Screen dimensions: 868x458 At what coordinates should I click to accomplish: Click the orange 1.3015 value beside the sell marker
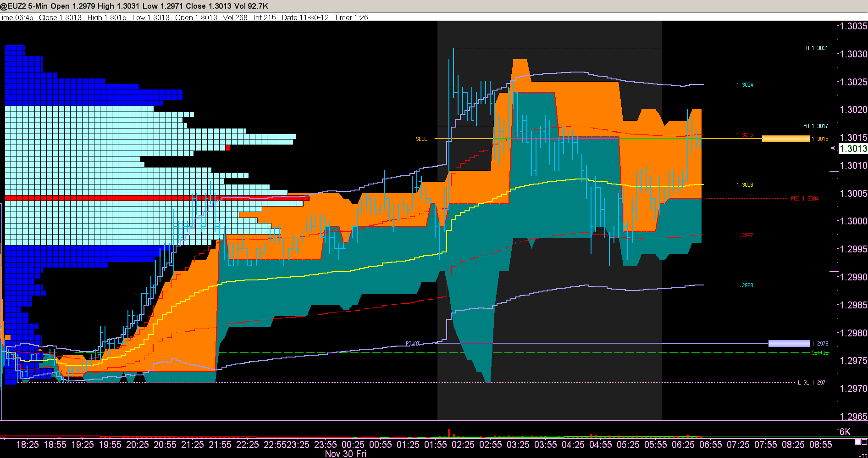tap(820, 139)
